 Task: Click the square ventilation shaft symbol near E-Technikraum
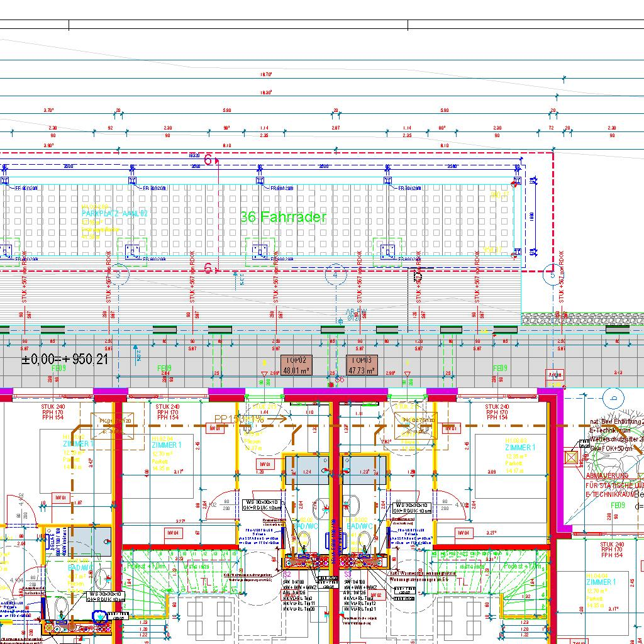pyautogui.click(x=571, y=457)
